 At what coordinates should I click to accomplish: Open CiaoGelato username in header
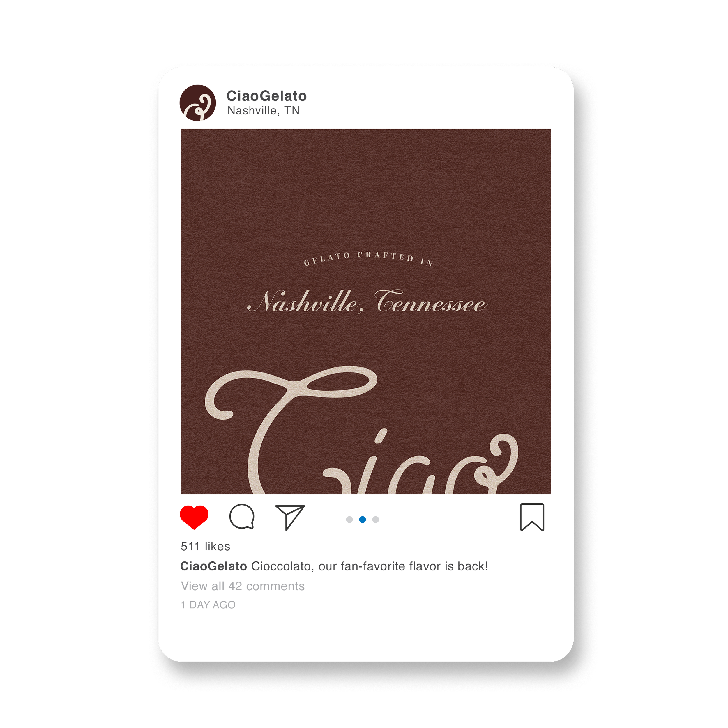point(266,96)
